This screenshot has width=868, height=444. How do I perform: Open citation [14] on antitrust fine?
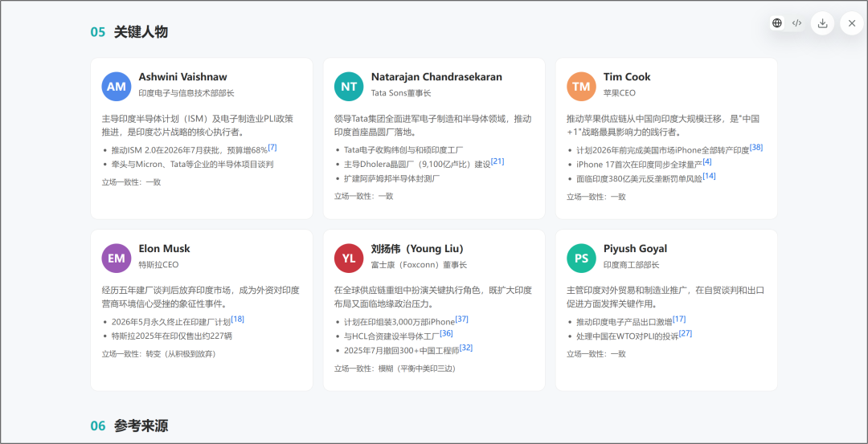(709, 176)
